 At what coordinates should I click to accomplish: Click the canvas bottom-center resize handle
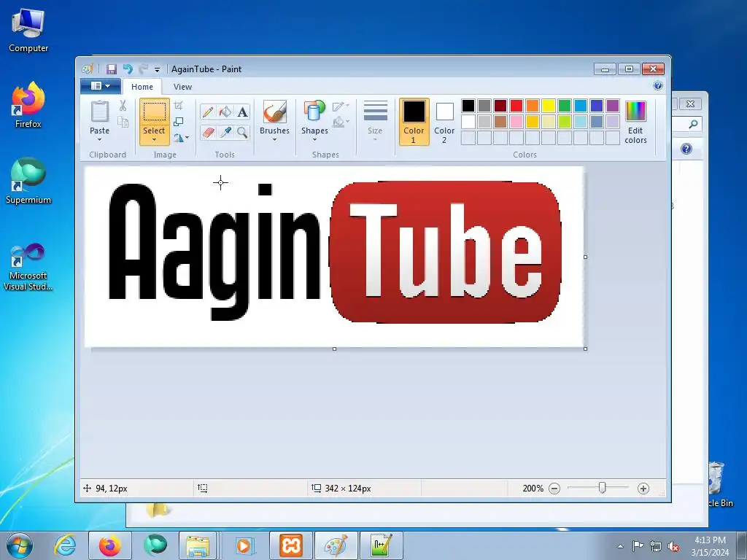(334, 349)
